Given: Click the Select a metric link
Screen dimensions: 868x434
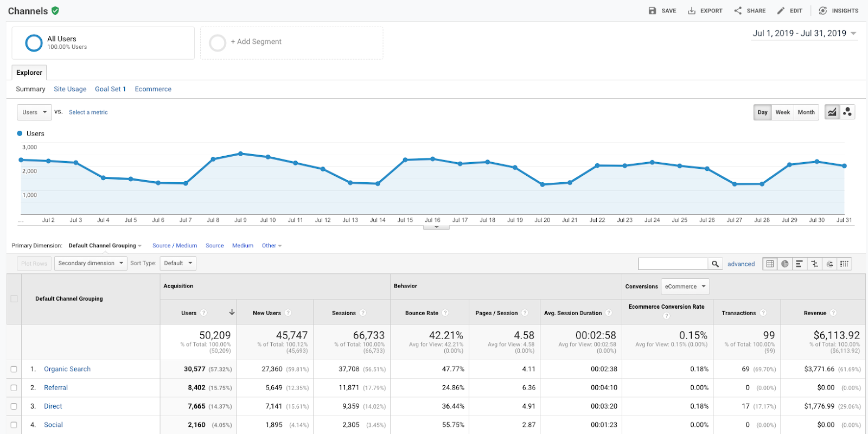Looking at the screenshot, I should coord(88,112).
